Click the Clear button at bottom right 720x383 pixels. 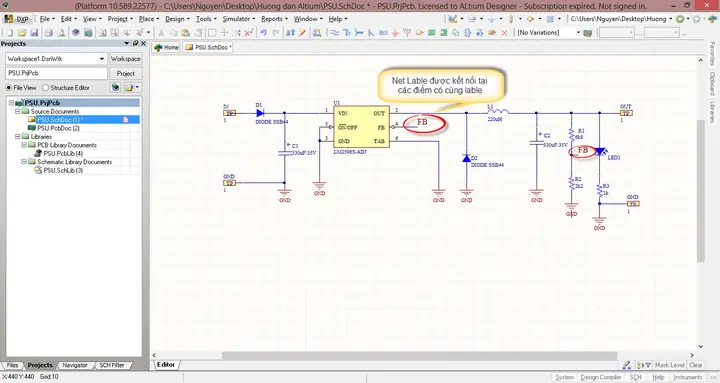(696, 365)
